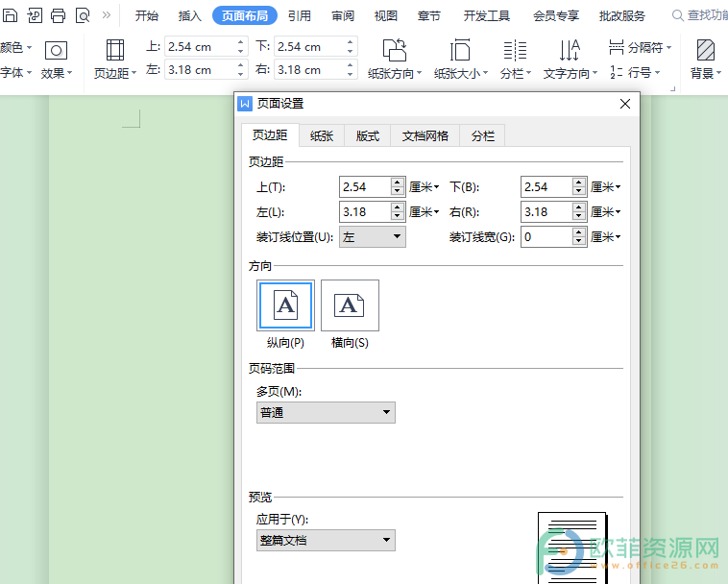Select the 页面布局 ribbon tab

click(245, 15)
